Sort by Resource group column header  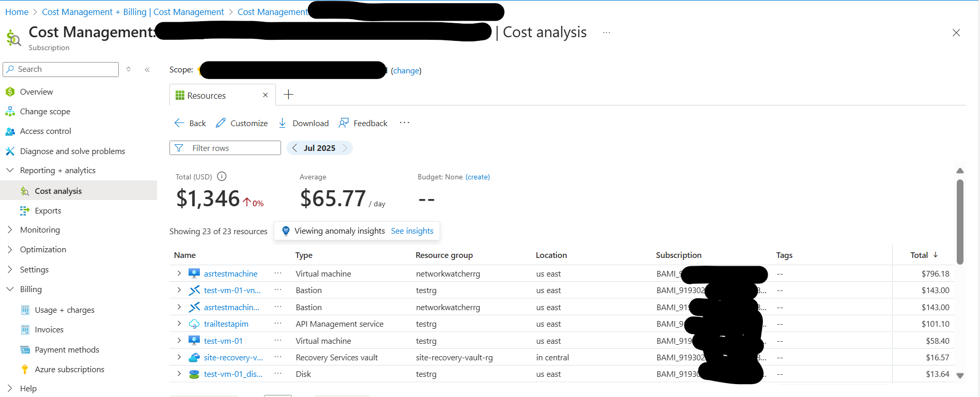coord(444,255)
